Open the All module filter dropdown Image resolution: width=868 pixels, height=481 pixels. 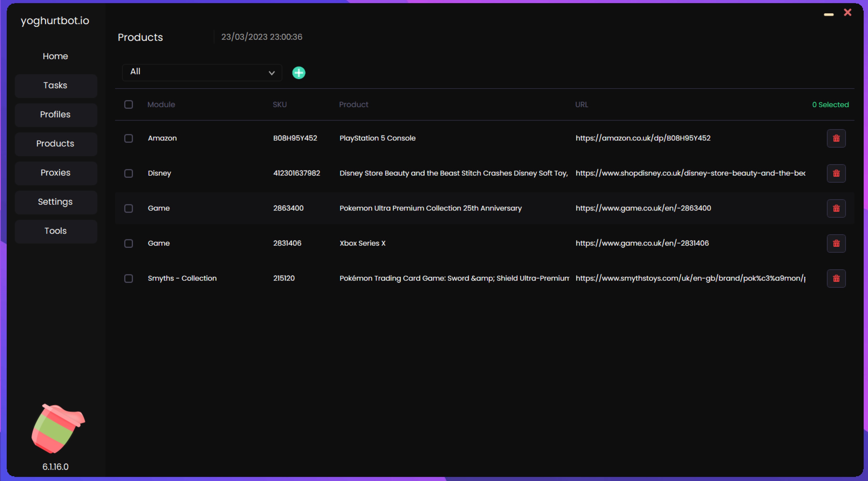(202, 72)
